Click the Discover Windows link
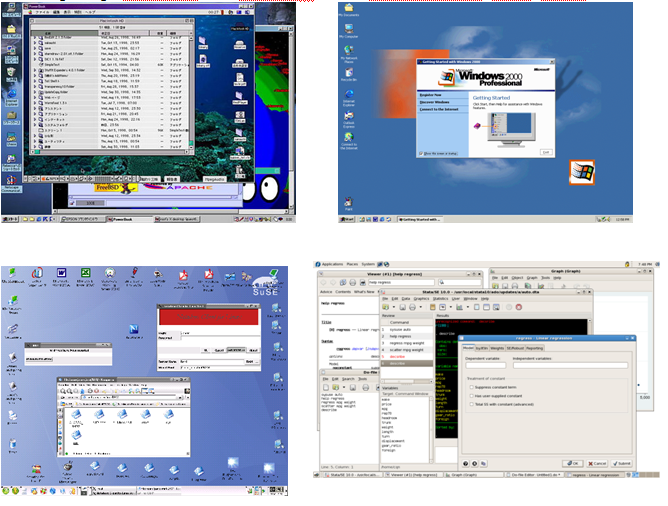The height and width of the screenshot is (506, 668). coord(435,102)
